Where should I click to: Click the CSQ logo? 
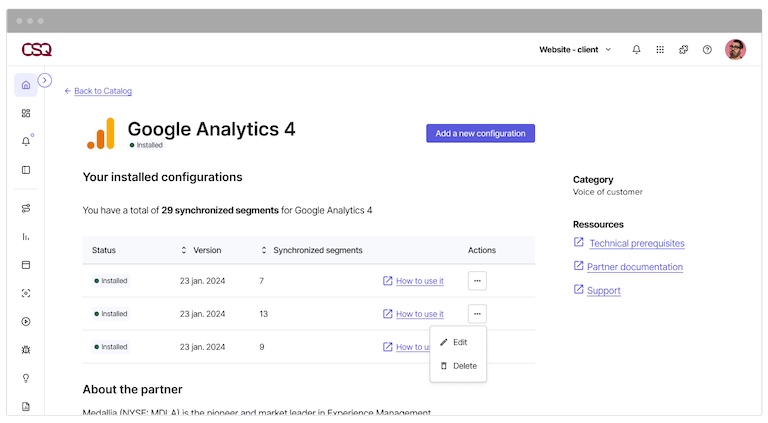pos(37,49)
